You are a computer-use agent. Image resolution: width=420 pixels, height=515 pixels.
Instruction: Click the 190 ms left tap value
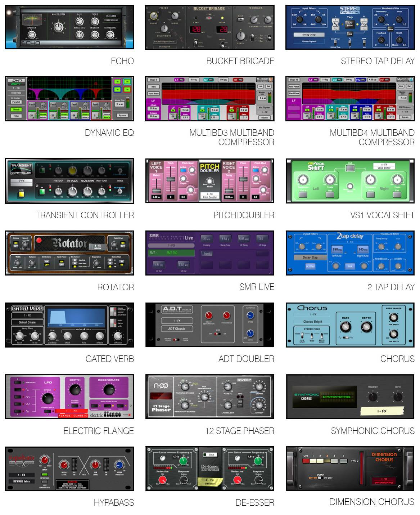point(337,249)
